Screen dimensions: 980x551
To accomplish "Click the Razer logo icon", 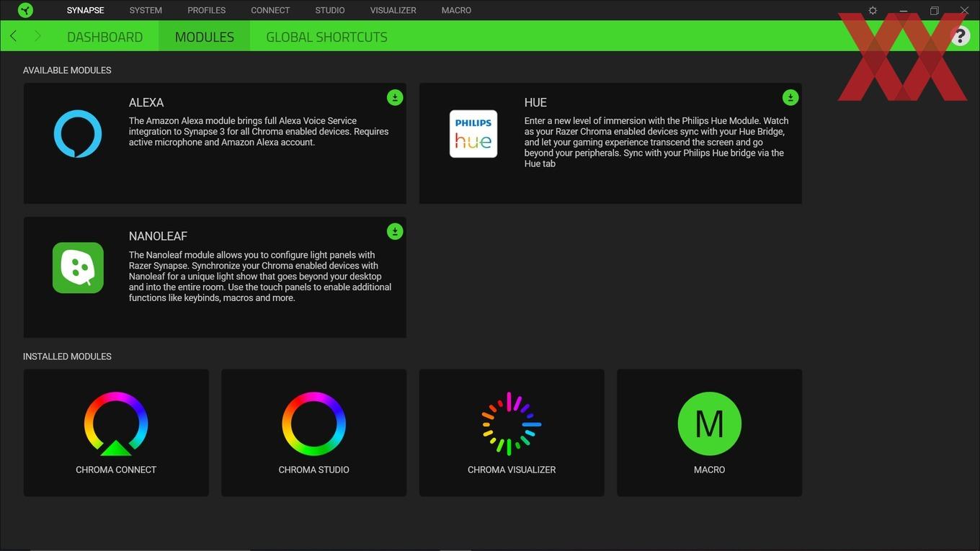I will click(25, 10).
